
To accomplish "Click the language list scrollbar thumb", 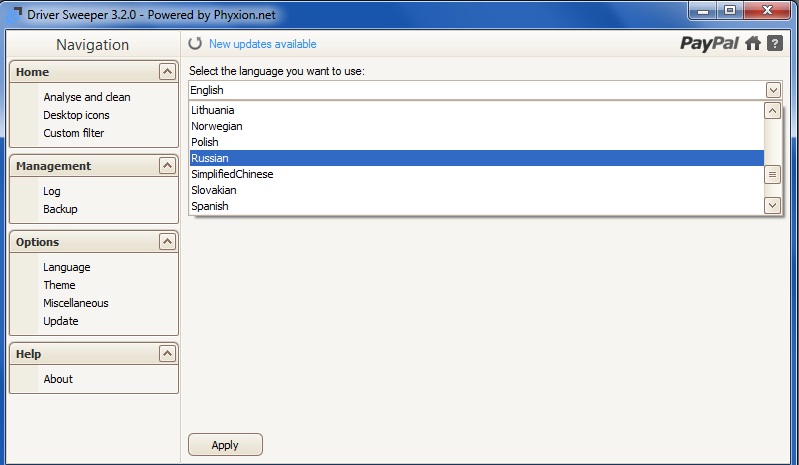I will click(x=773, y=175).
